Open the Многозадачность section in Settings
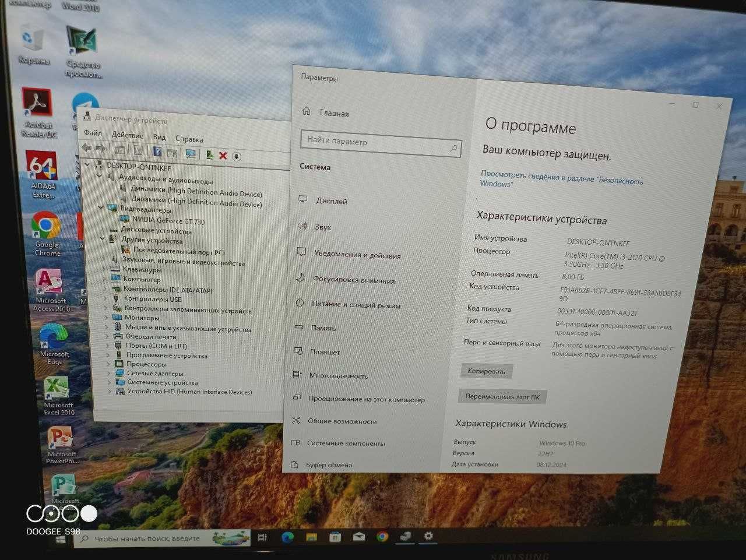This screenshot has width=746, height=560. (338, 375)
